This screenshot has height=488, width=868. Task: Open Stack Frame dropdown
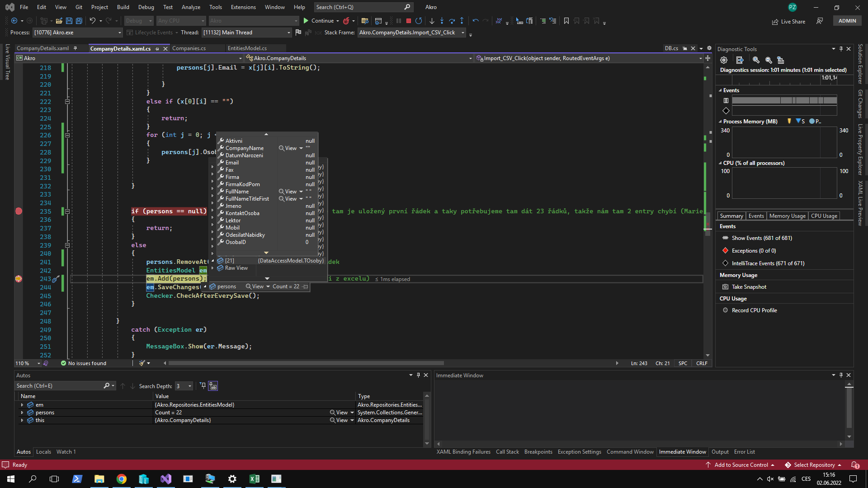411,33
